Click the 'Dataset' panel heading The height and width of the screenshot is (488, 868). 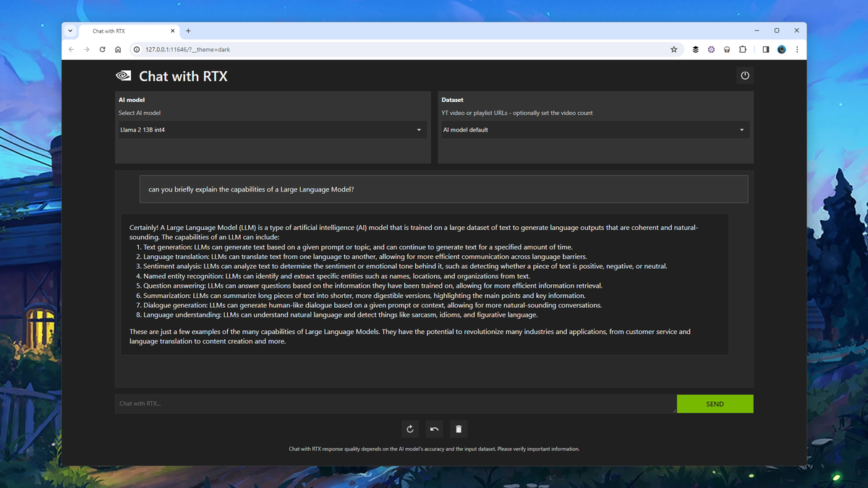(452, 100)
